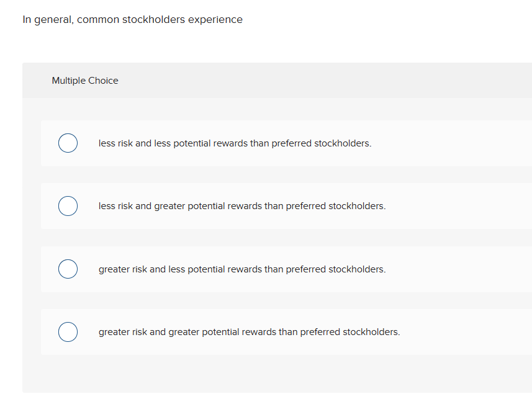Screen dimensions: 532x412
Task: Click the Multiple Choice header
Action: tap(85, 80)
